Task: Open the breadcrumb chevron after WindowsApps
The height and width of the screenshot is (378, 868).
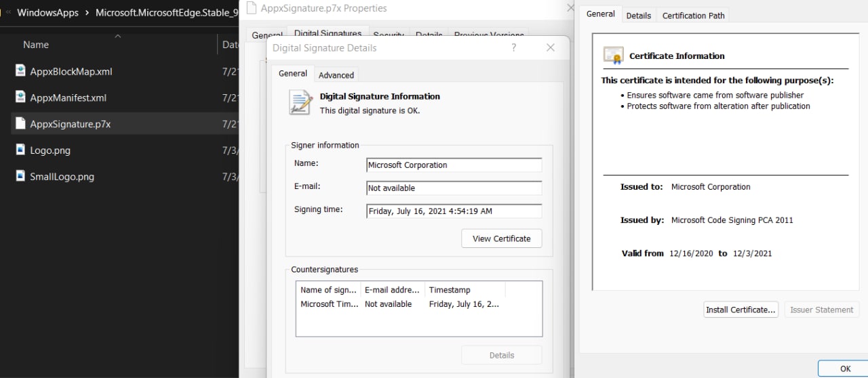Action: pyautogui.click(x=87, y=13)
